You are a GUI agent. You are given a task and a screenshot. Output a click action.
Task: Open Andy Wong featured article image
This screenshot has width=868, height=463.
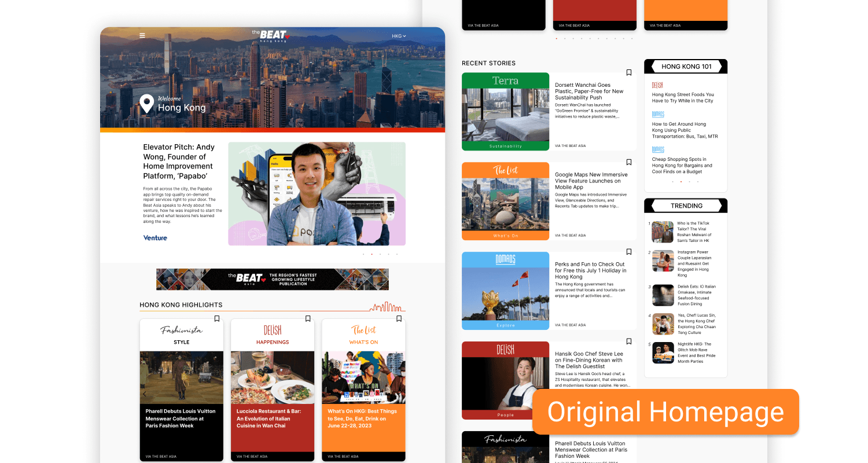[317, 194]
